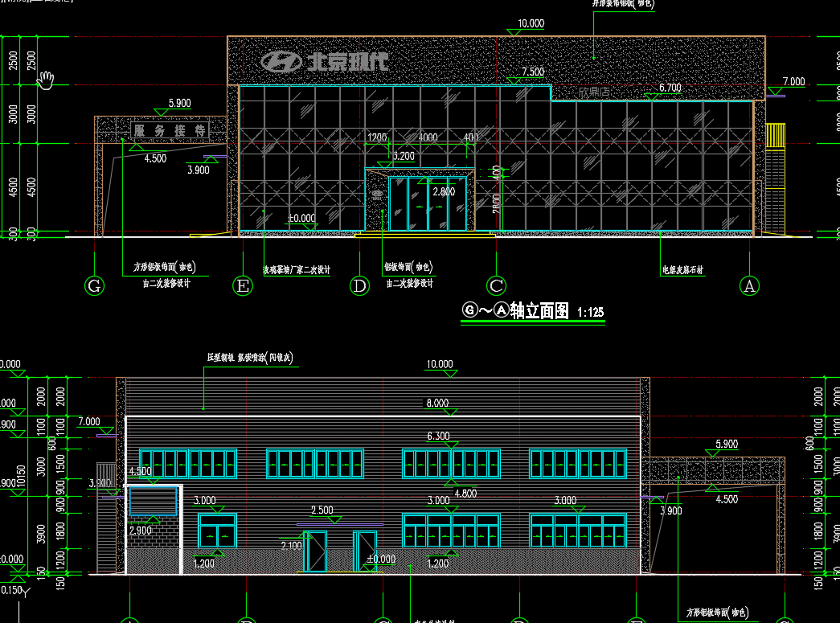The width and height of the screenshot is (840, 623).
Task: Click axis bubble C below the top elevation
Action: pos(496,285)
